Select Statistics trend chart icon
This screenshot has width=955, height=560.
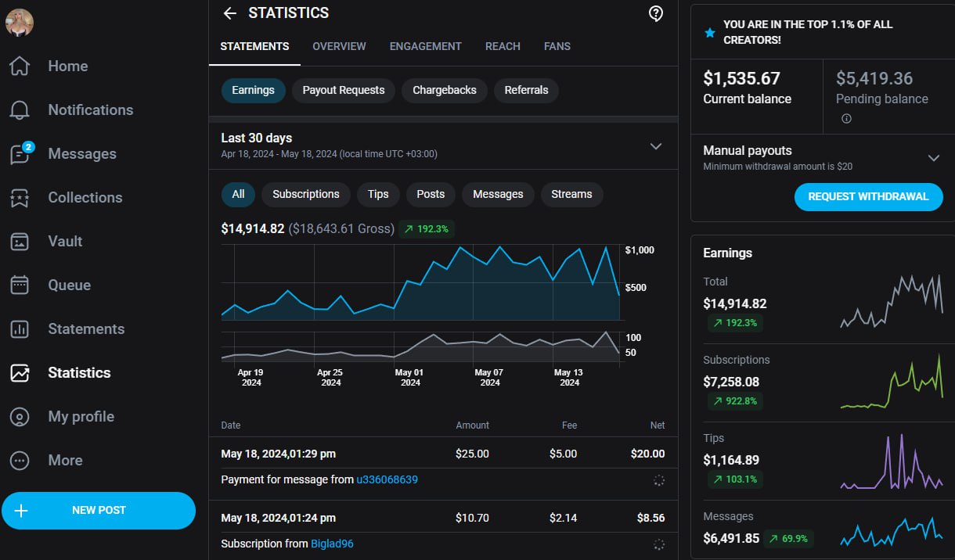pos(20,373)
